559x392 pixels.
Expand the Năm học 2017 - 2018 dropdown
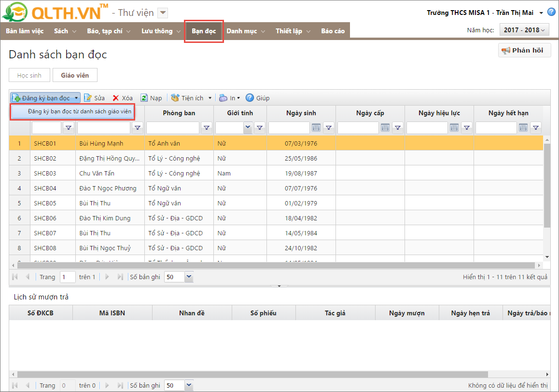pos(524,30)
